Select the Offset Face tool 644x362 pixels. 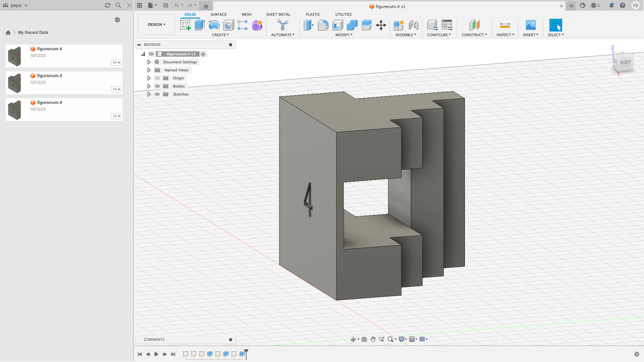[x=367, y=25]
